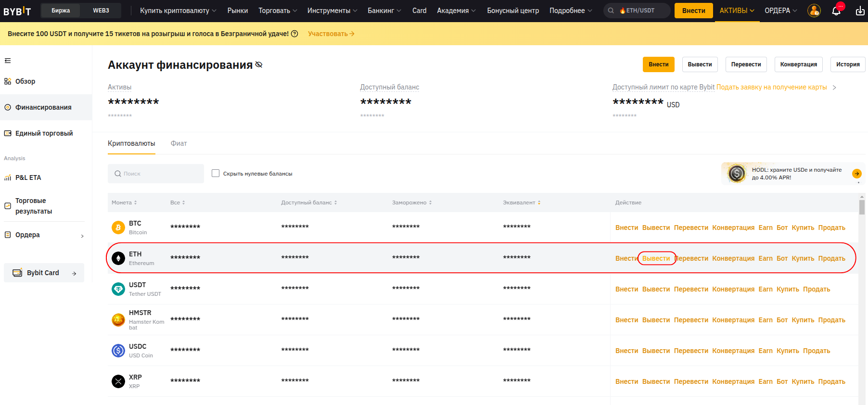This screenshot has width=868, height=405.
Task: Open Бонусный центр menu item
Action: pos(513,11)
